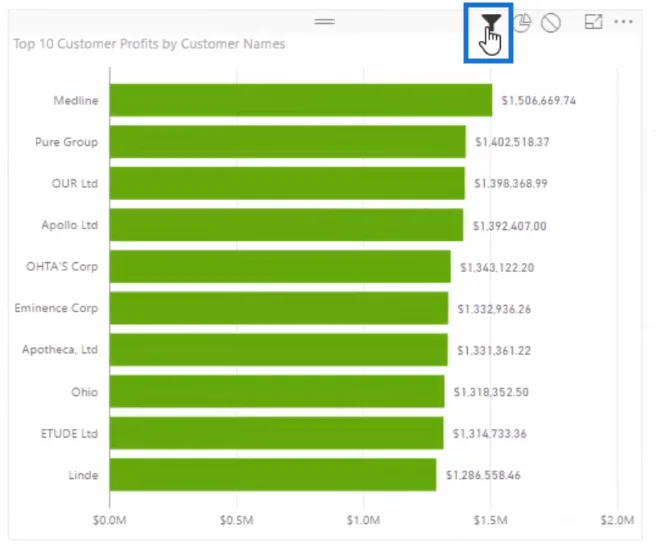Select the Eminence Corp bar
656x557 pixels.
(x=279, y=308)
